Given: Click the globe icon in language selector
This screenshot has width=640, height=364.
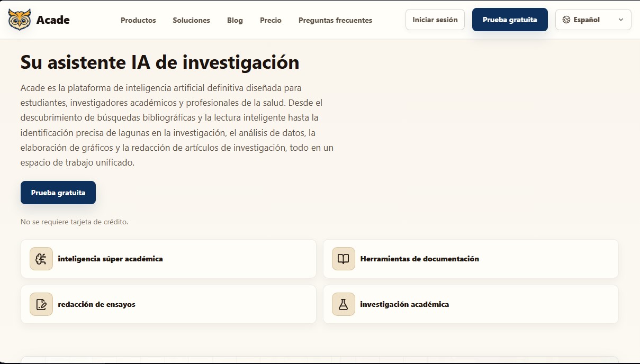Looking at the screenshot, I should [x=566, y=20].
